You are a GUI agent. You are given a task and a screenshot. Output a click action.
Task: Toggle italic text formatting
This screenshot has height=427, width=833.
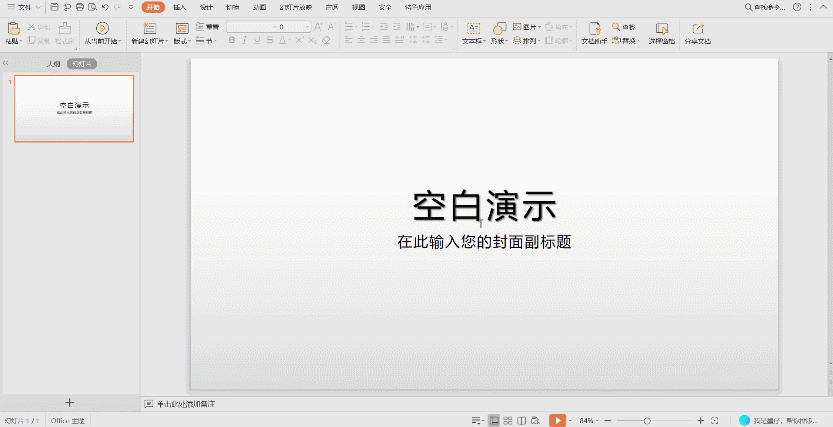[244, 41]
